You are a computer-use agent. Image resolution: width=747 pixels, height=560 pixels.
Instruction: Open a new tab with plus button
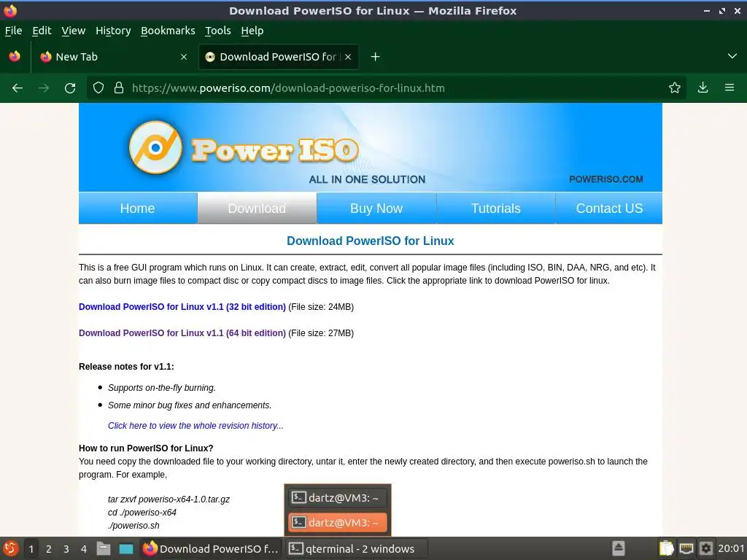tap(376, 57)
